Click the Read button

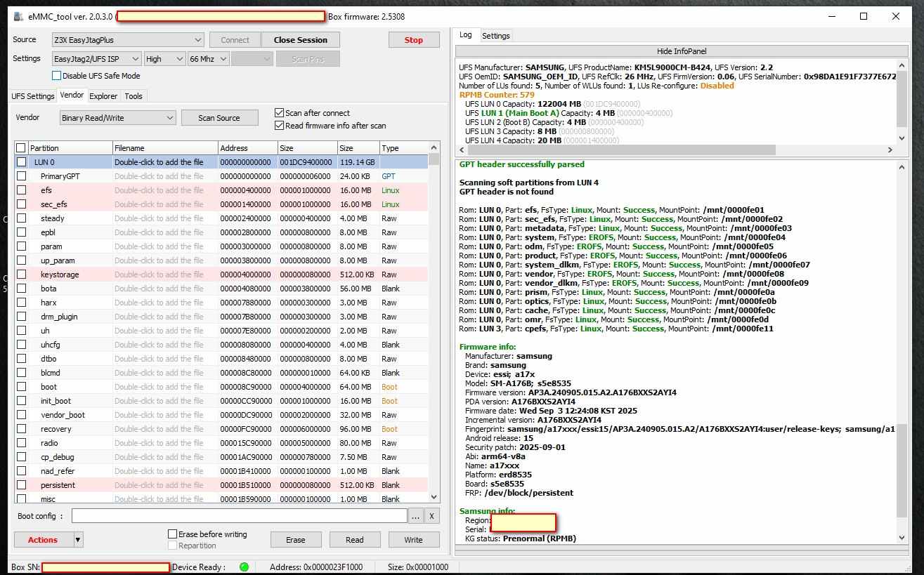(x=355, y=540)
